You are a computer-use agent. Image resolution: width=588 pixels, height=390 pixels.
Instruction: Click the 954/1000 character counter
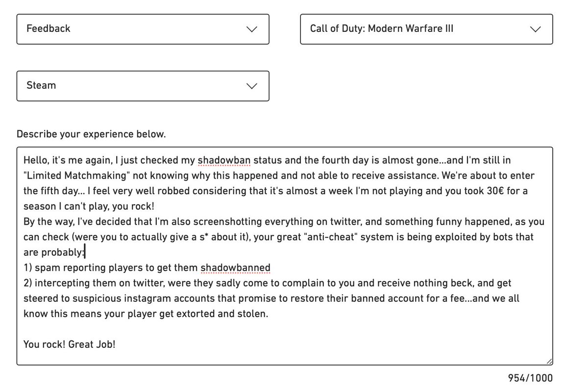[x=530, y=378]
